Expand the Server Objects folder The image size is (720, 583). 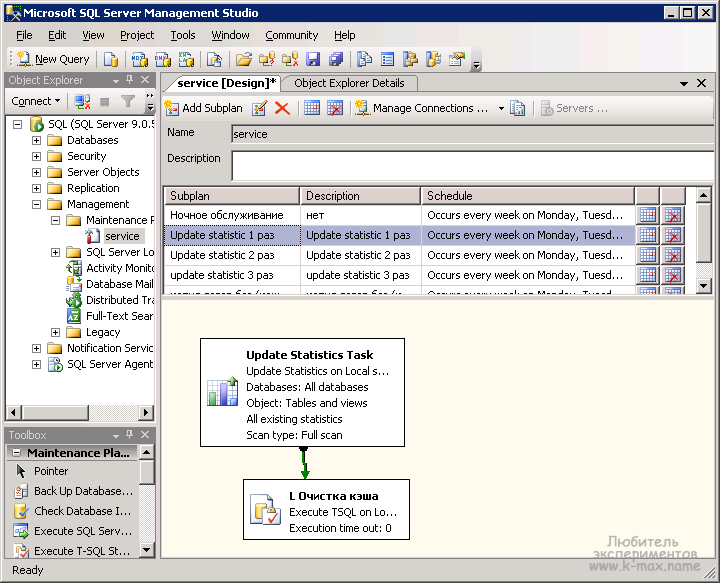coord(36,173)
